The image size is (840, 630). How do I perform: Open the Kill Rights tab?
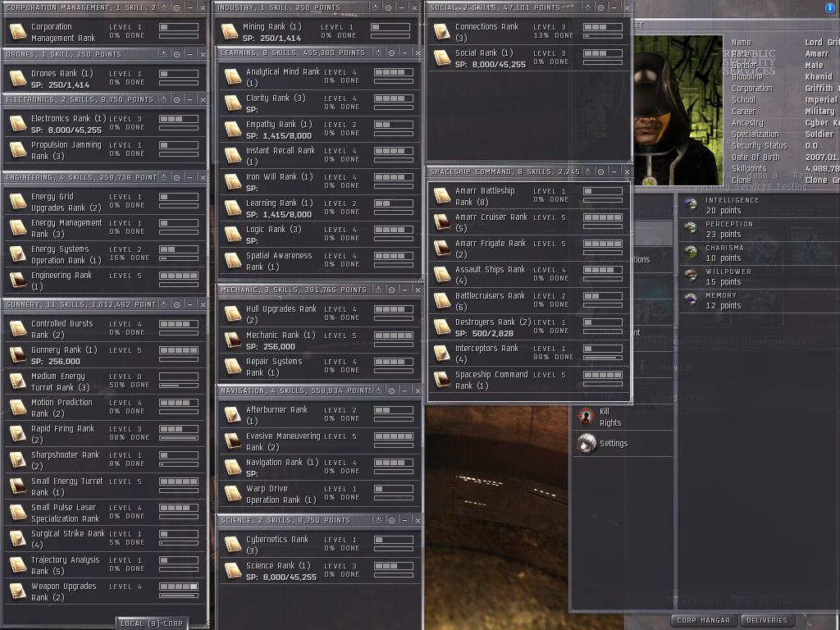pyautogui.click(x=609, y=417)
